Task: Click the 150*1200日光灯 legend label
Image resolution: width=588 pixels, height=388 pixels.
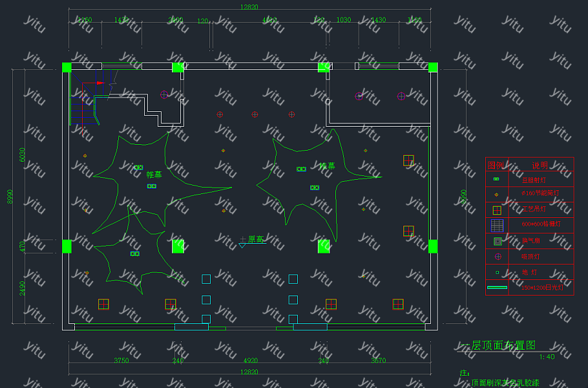Action: coord(542,287)
